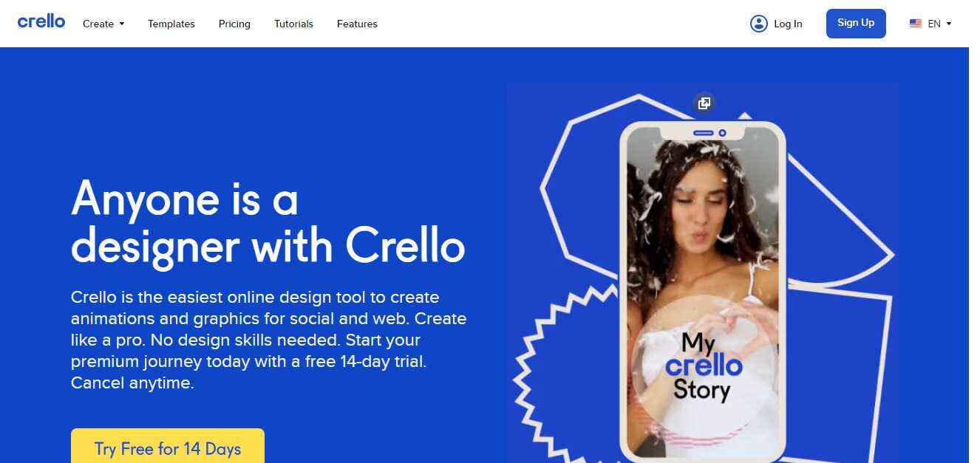
Task: Open the EN language dropdown arrow
Action: click(949, 24)
